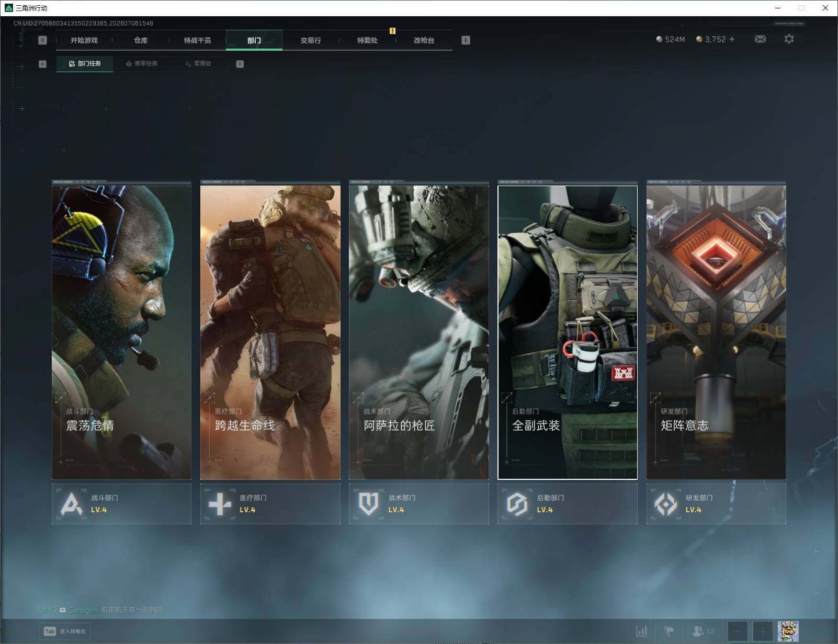838x644 pixels.
Task: Click the player avatar in bottom bar
Action: [788, 631]
